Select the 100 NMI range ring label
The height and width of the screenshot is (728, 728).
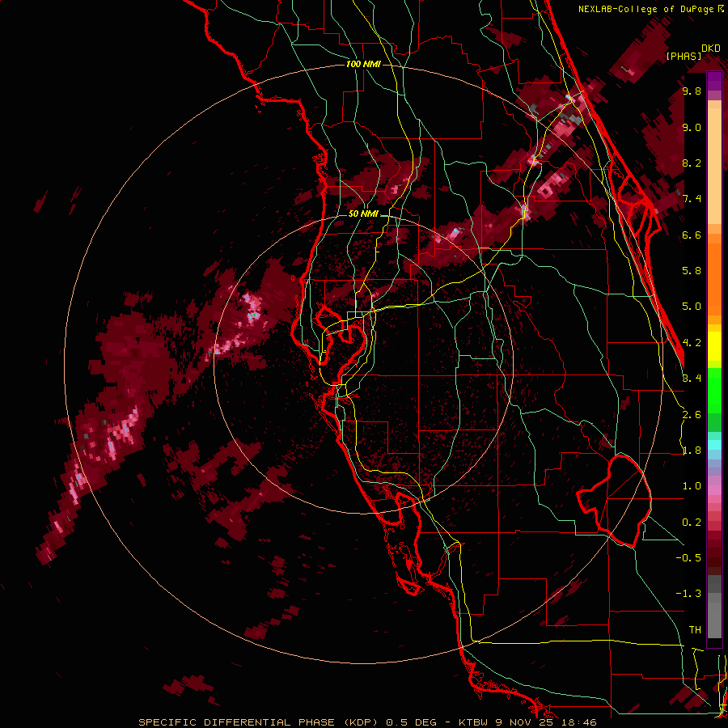coord(363,64)
